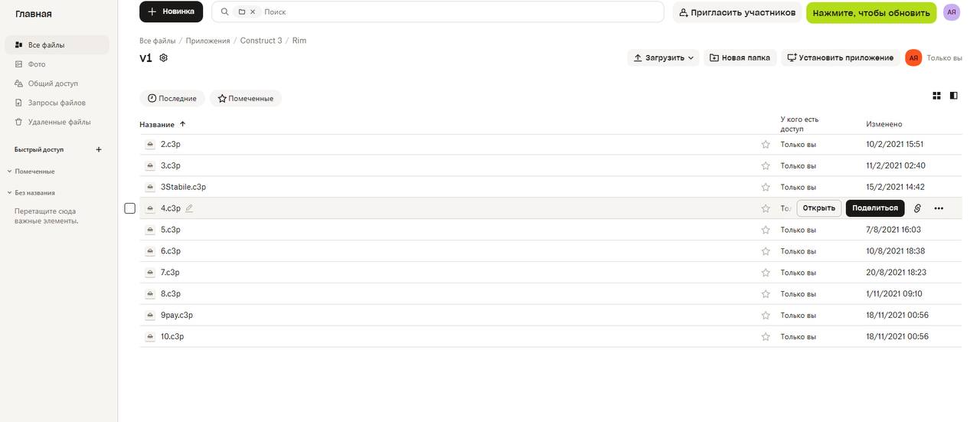
Task: Filter by Последние chip
Action: [172, 98]
